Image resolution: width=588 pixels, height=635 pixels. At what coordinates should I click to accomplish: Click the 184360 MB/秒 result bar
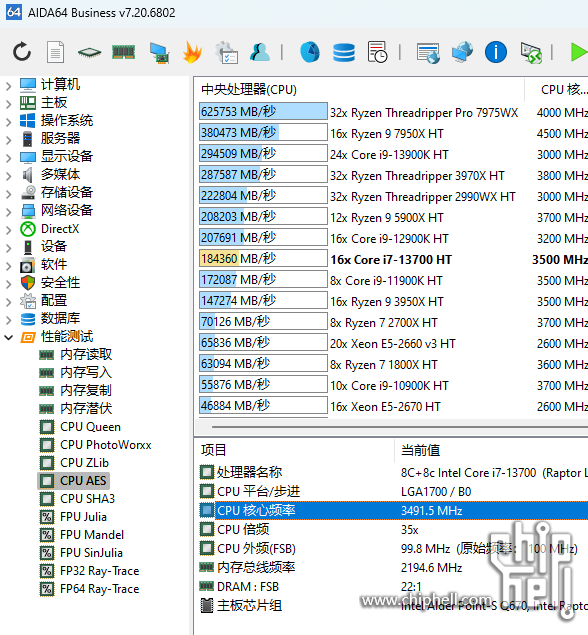tap(263, 258)
